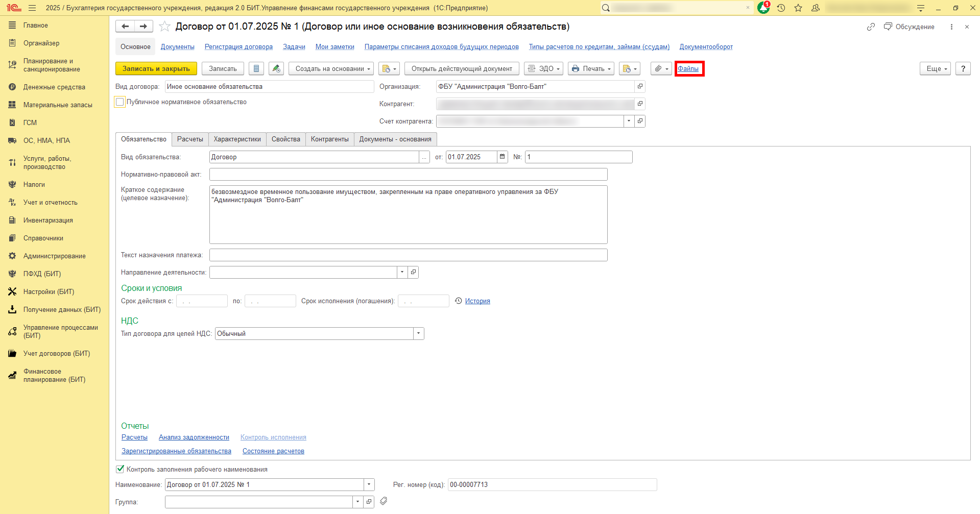Enable Публичное нормативное обязательство checkbox
This screenshot has width=980, height=514.
(x=120, y=102)
